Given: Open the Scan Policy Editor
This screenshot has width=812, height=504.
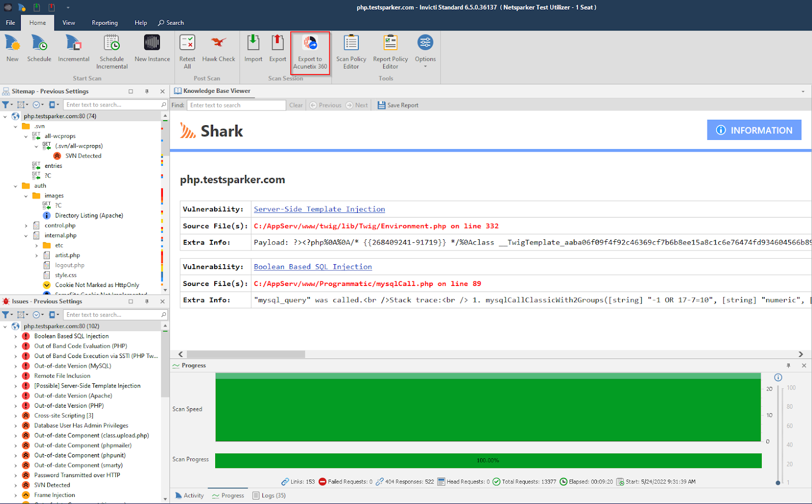Looking at the screenshot, I should [x=351, y=52].
